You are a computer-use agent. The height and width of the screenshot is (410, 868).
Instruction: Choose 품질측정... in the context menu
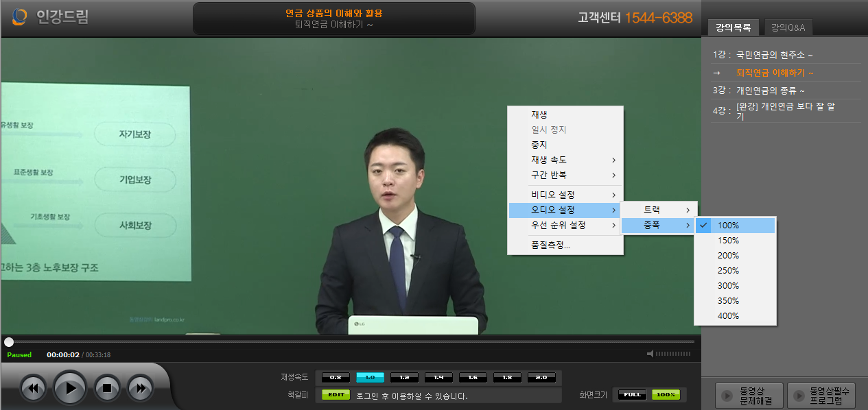pos(565,245)
